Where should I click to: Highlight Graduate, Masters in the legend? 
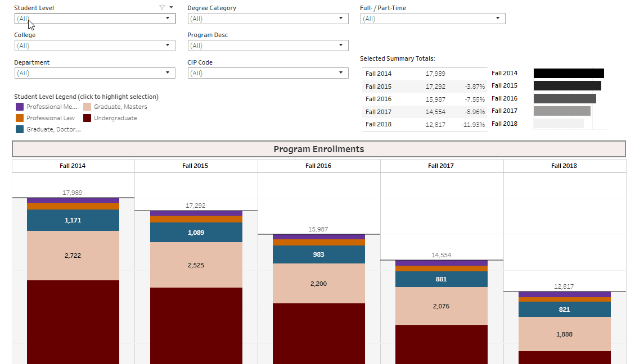(120, 106)
